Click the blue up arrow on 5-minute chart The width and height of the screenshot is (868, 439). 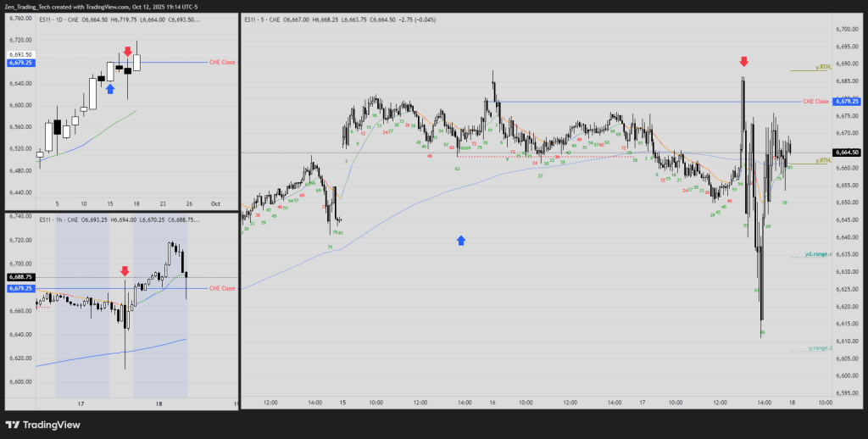point(461,241)
